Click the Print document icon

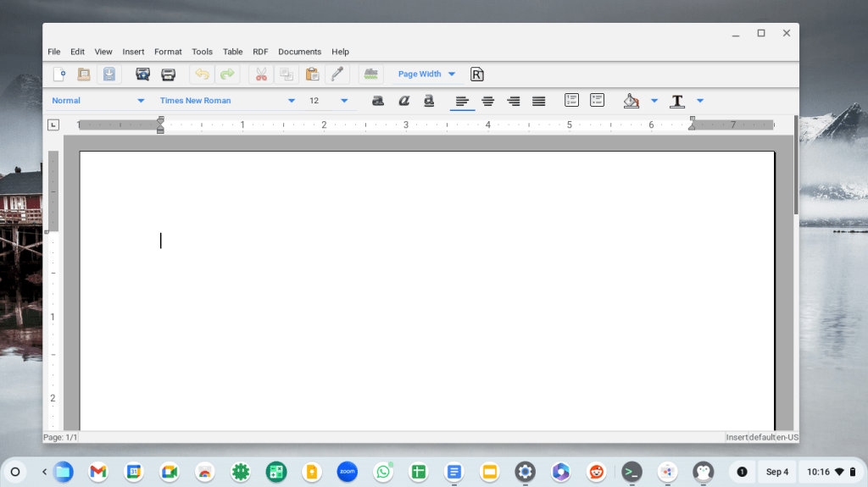point(169,75)
